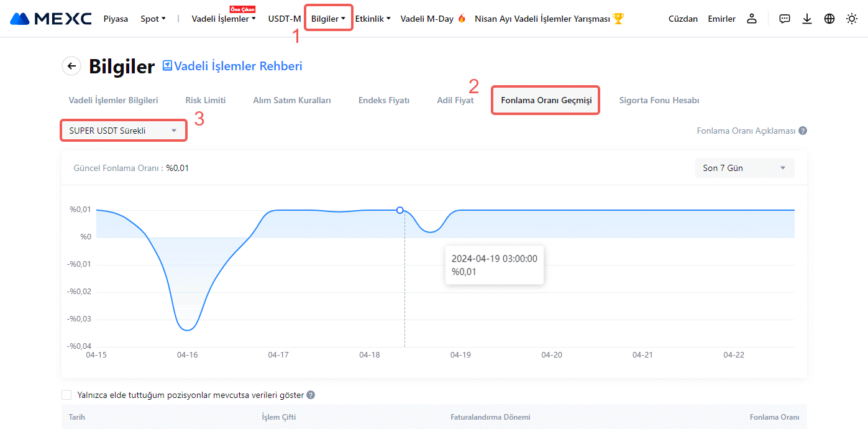Expand the Son 7 Gün period dropdown
This screenshot has height=434, width=868.
coord(744,168)
